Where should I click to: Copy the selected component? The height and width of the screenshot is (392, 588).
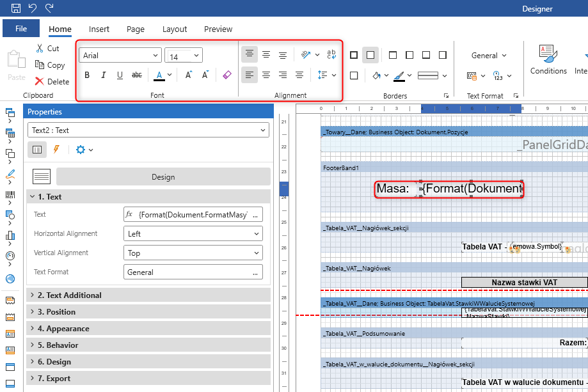50,65
